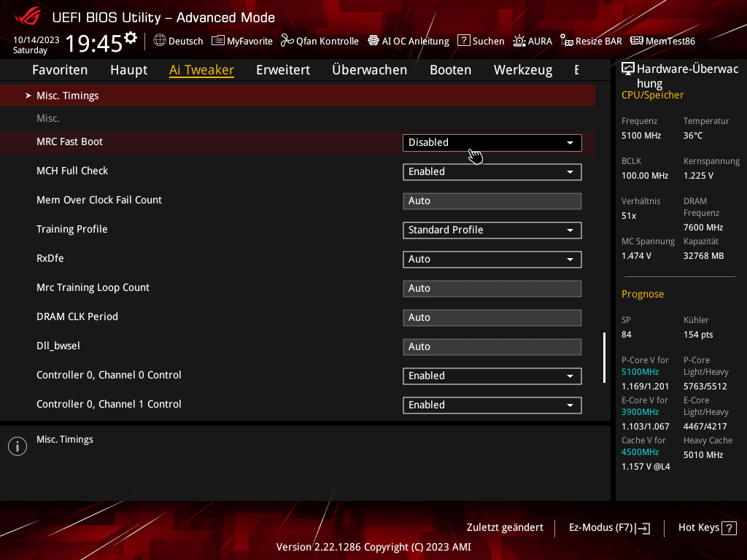
Task: Expand the Misc. Timings submenu
Action: 298,96
